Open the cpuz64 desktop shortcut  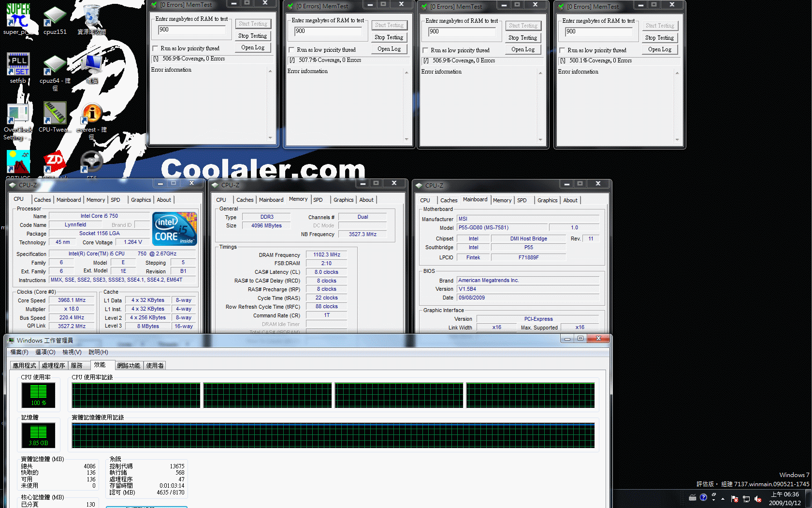[x=55, y=72]
